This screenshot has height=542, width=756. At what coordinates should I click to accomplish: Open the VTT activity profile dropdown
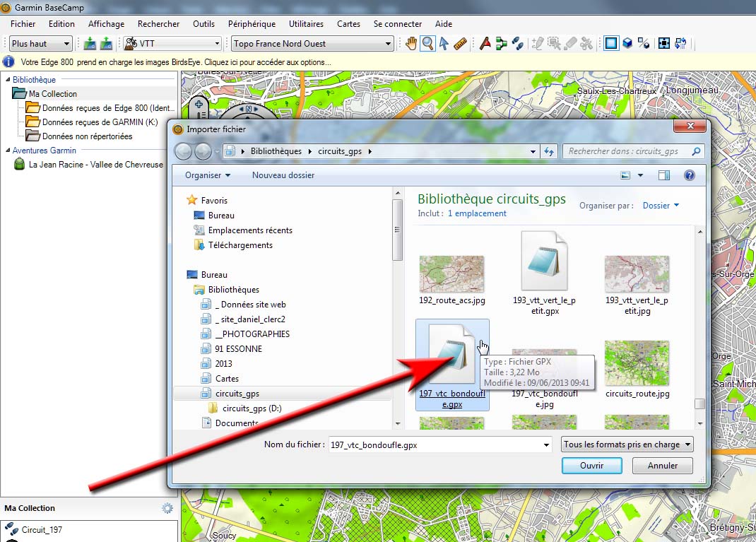[x=172, y=43]
